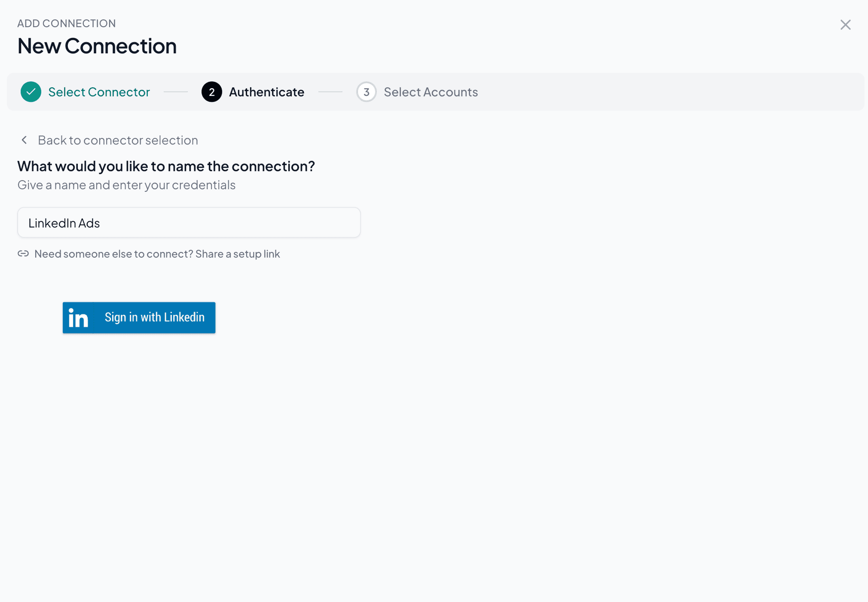868x602 pixels.
Task: Close the New Connection dialog
Action: pyautogui.click(x=845, y=25)
